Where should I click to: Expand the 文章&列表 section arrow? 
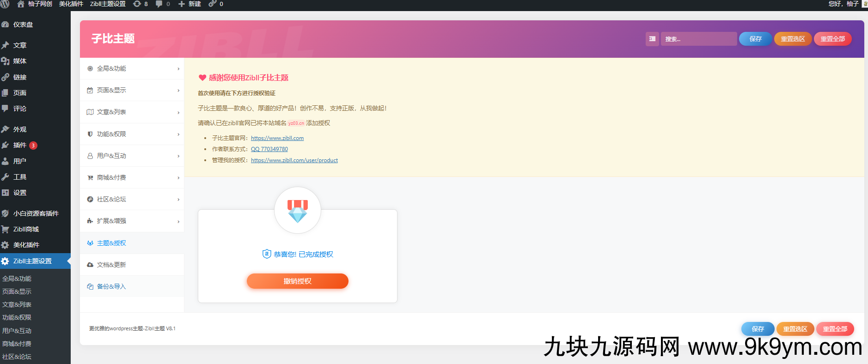click(178, 112)
